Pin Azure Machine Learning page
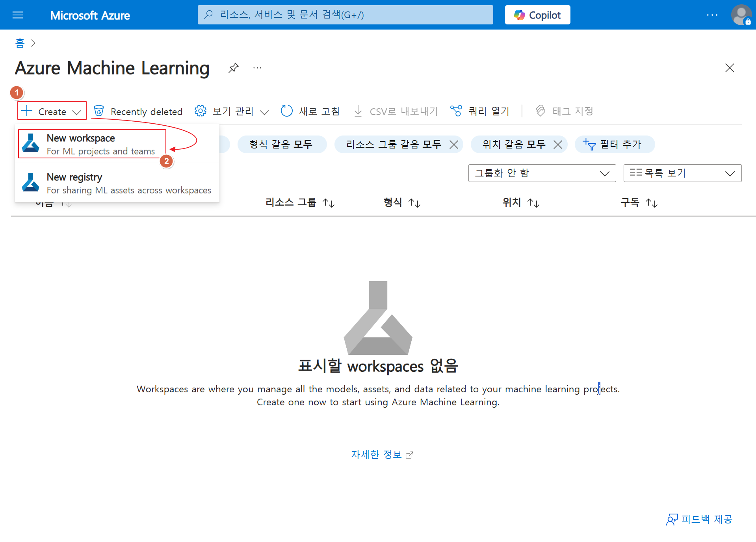This screenshot has width=756, height=542. (x=233, y=68)
